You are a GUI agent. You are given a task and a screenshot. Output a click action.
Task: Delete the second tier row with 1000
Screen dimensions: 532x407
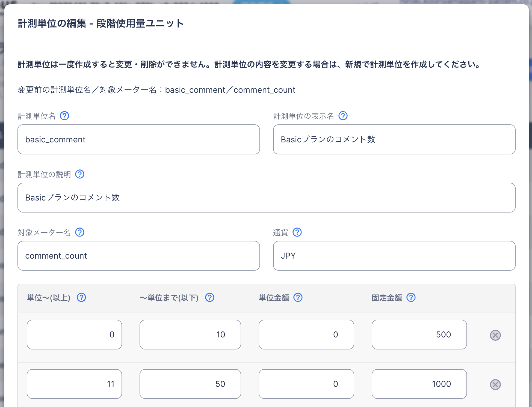495,385
